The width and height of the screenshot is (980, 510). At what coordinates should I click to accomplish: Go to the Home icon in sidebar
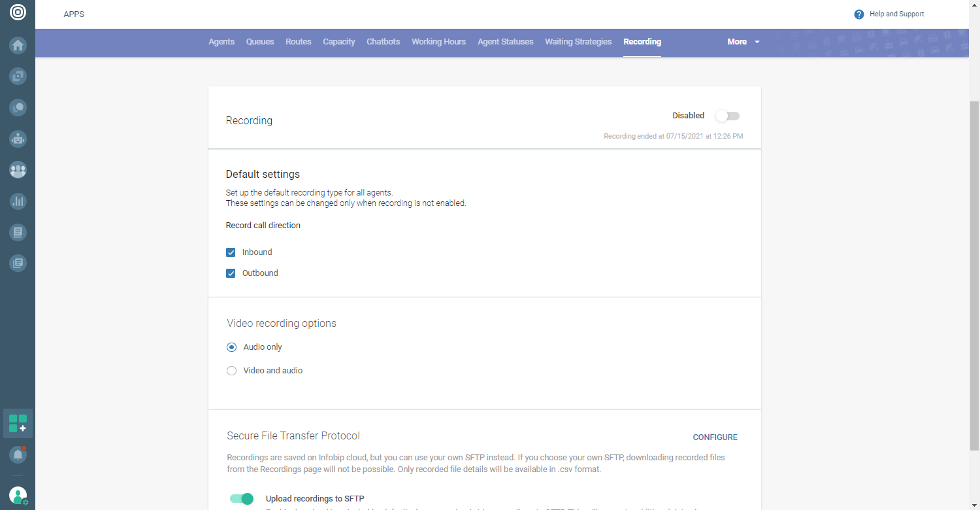(x=18, y=45)
